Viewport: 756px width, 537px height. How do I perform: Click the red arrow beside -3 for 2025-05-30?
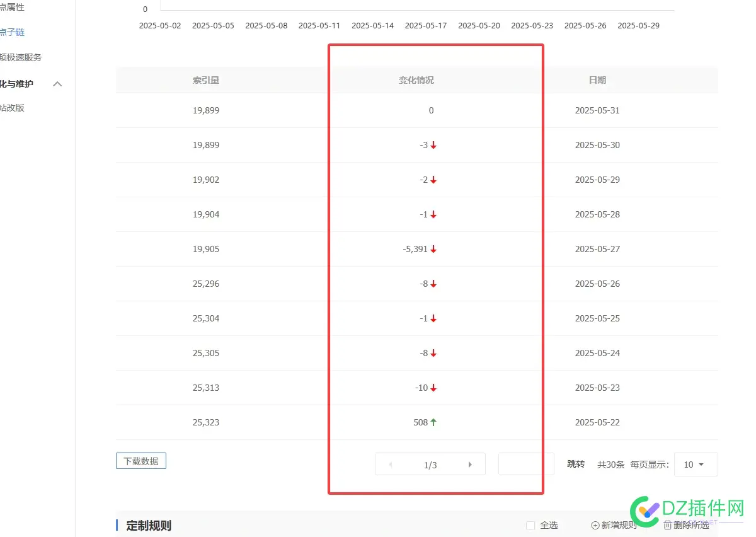click(x=433, y=145)
